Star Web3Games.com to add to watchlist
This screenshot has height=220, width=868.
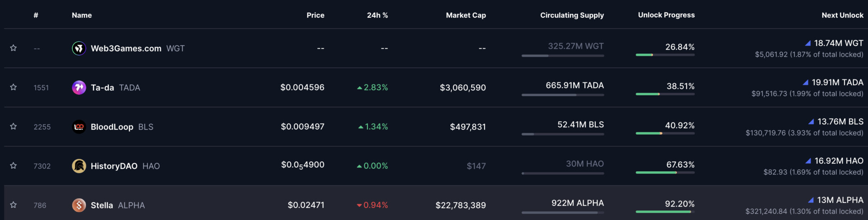14,48
